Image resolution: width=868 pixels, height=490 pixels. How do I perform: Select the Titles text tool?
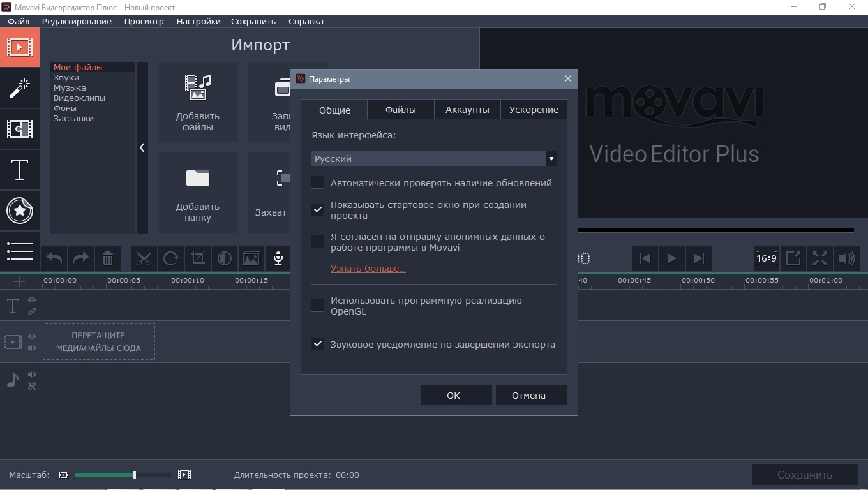19,170
